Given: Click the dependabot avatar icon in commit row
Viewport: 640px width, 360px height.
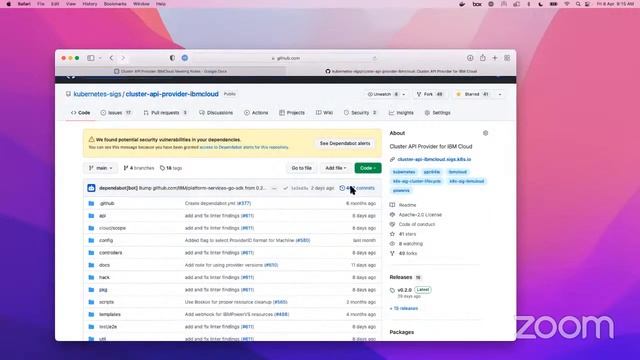Looking at the screenshot, I should 91,188.
